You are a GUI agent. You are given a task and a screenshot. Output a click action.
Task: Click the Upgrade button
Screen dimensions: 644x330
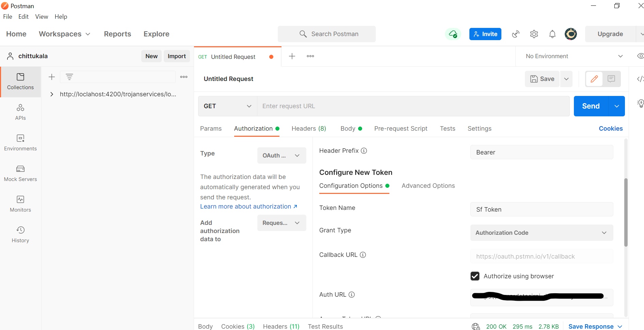[x=610, y=34]
